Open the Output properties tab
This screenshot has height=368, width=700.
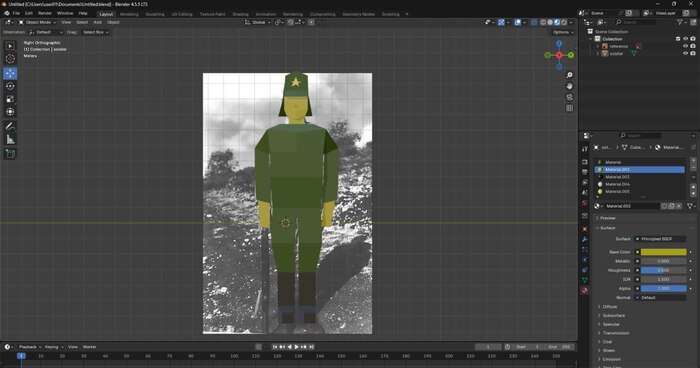[x=585, y=172]
